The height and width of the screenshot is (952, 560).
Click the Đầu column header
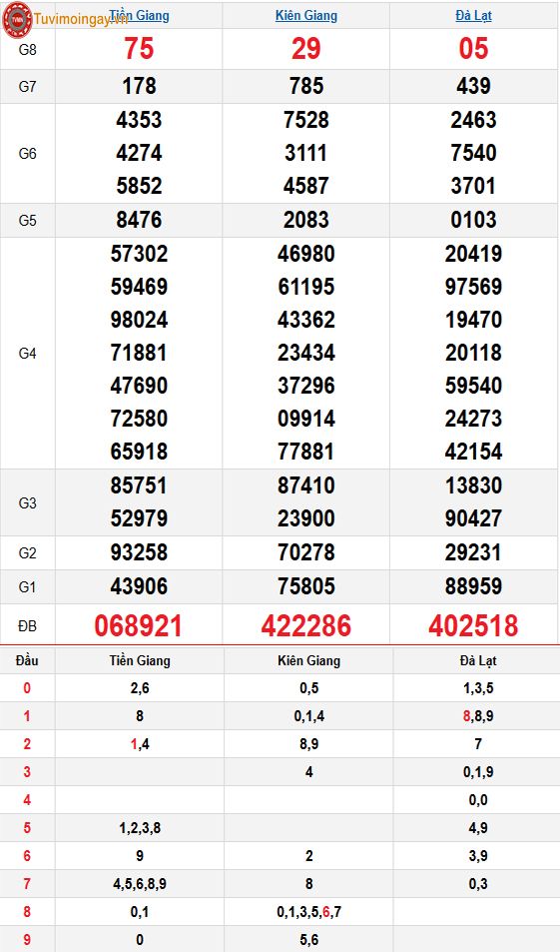(27, 660)
